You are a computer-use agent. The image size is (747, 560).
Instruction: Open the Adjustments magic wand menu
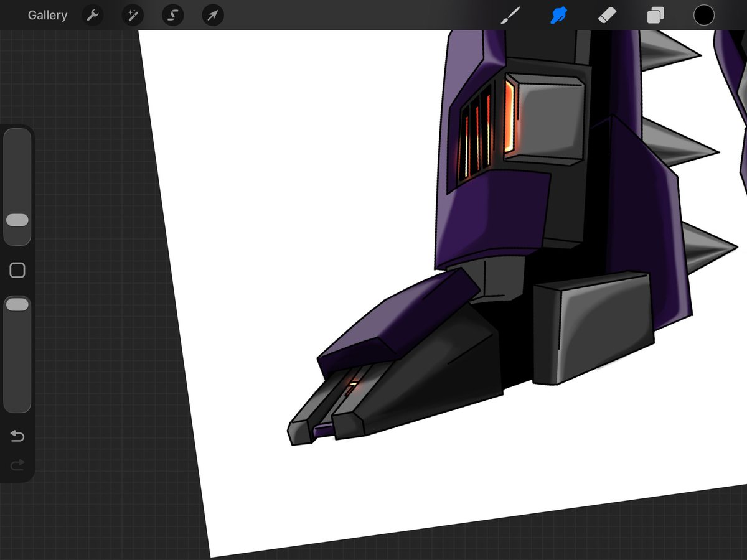click(132, 16)
